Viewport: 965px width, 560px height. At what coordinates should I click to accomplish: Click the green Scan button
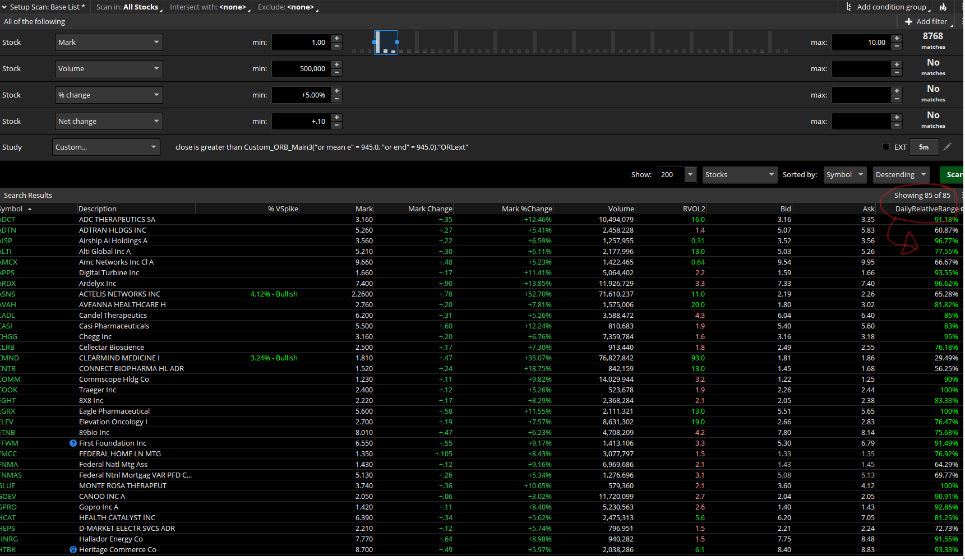[953, 175]
